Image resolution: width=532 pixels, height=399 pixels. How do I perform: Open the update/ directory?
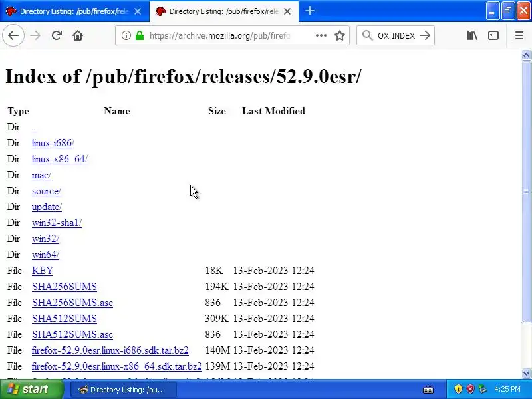click(x=47, y=207)
